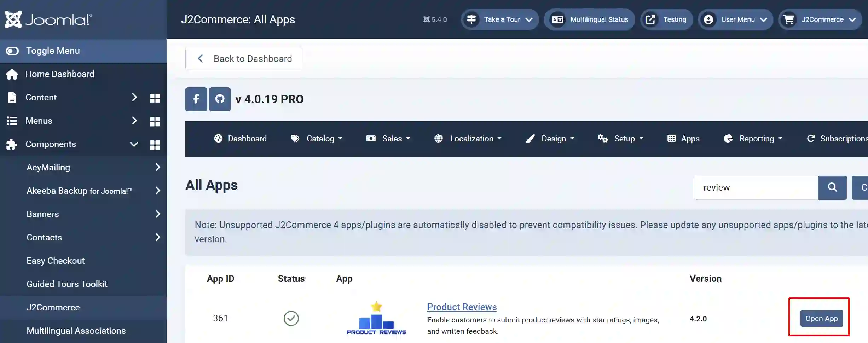Click the Product Reviews app thumbnail
The width and height of the screenshot is (868, 343).
(x=376, y=318)
